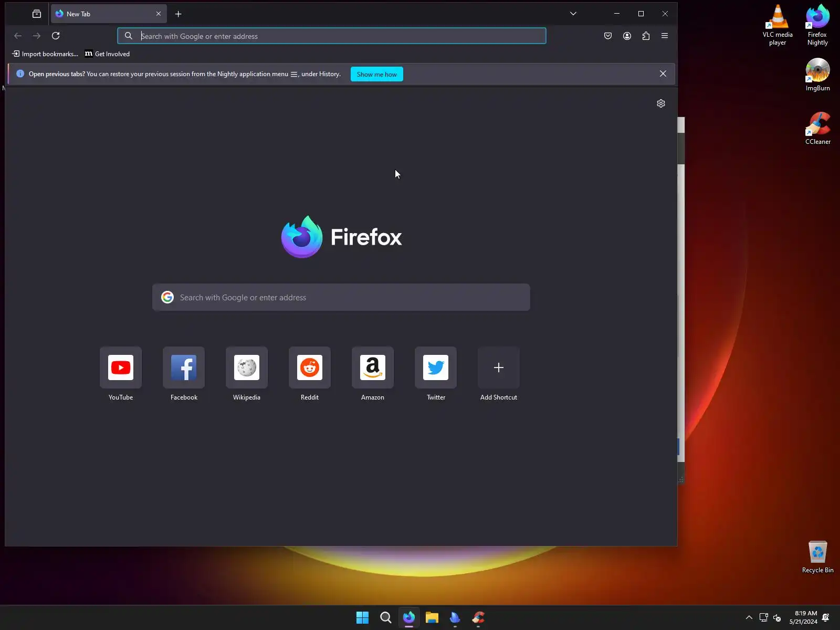Image resolution: width=840 pixels, height=630 pixels.
Task: Click CCleaner icon in taskbar
Action: coord(478,617)
